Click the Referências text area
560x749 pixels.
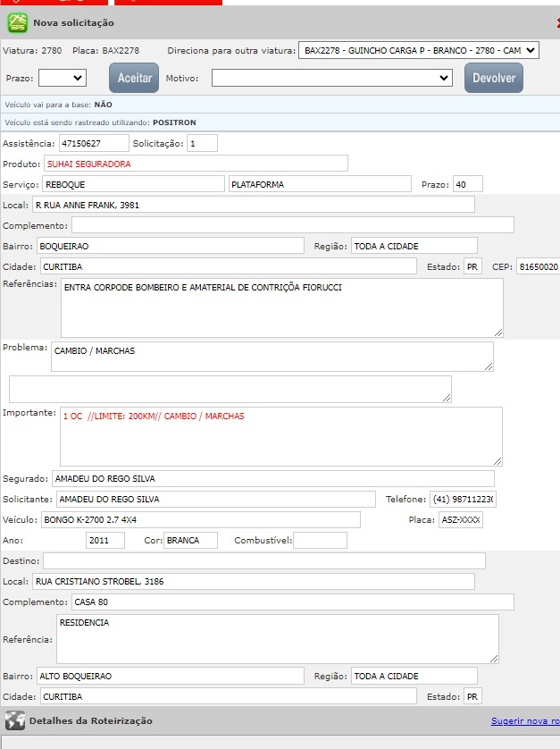281,307
